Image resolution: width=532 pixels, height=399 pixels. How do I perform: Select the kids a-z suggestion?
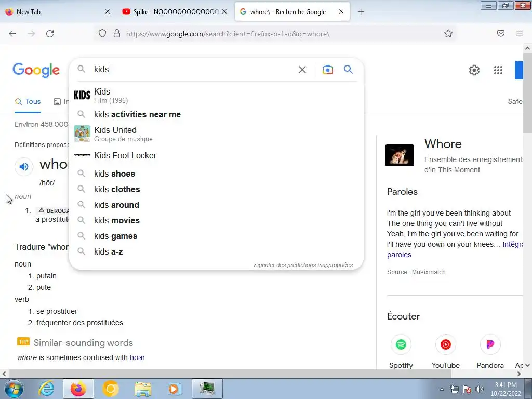(216, 252)
